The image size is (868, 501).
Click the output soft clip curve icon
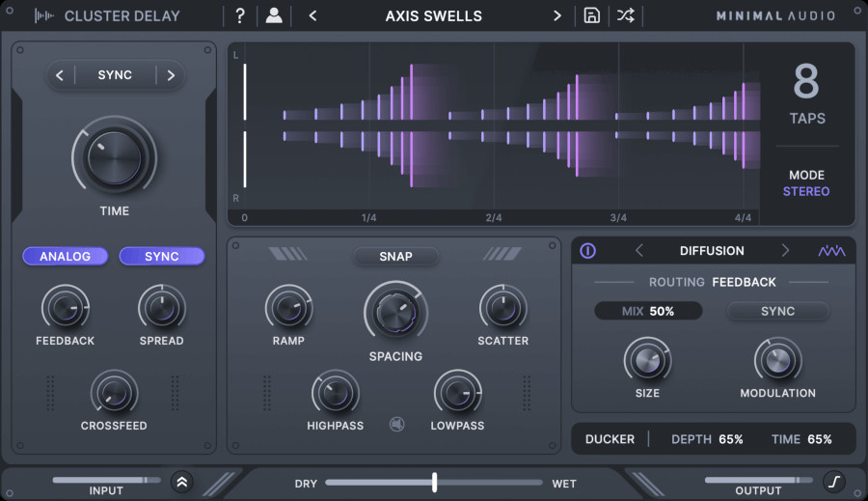click(x=833, y=481)
